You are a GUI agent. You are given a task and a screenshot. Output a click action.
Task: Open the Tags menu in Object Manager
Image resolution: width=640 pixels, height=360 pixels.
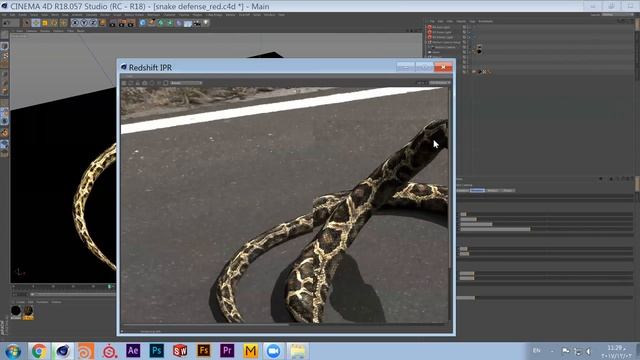click(472, 21)
